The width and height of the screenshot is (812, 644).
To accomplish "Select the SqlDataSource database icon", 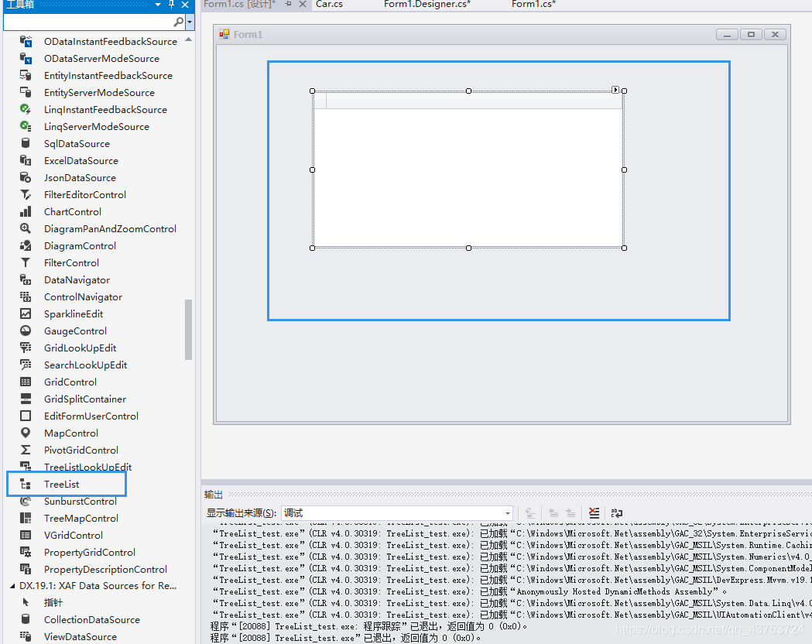I will (26, 143).
